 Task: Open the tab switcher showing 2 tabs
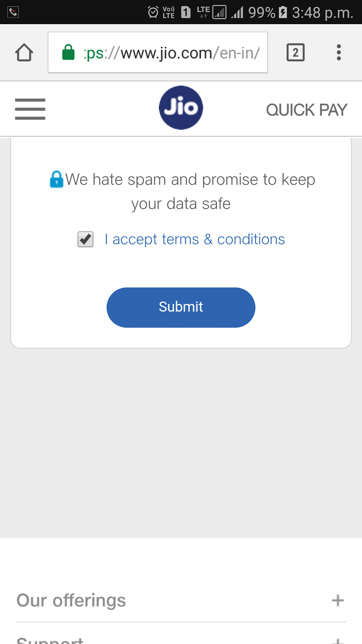[x=296, y=53]
